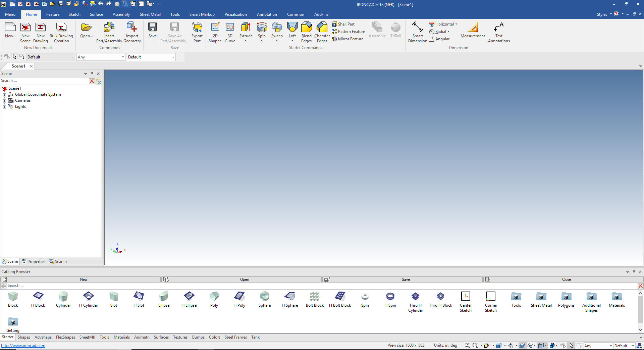
Task: Click the catalog Open button
Action: (x=241, y=279)
